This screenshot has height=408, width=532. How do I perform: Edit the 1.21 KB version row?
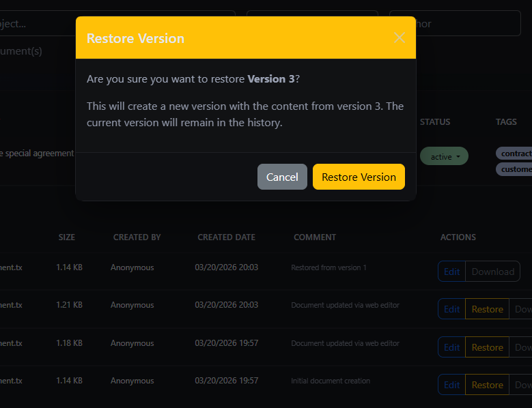tap(451, 309)
